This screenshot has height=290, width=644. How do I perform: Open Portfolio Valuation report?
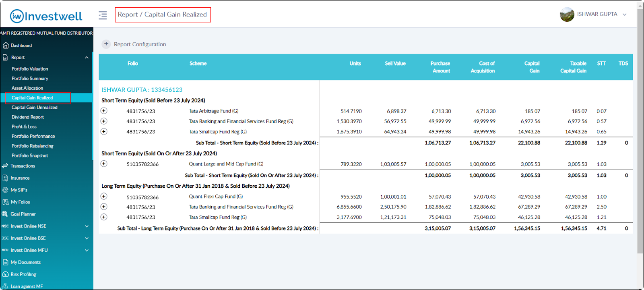pyautogui.click(x=30, y=69)
